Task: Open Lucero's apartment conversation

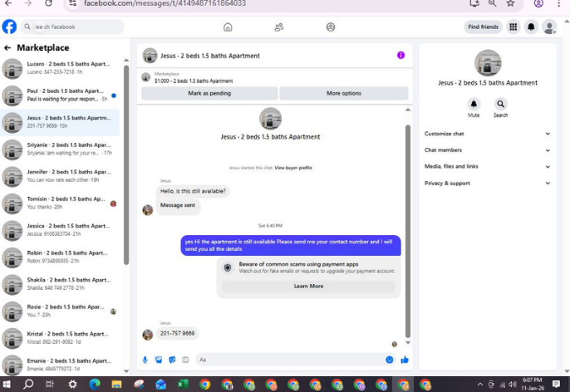Action: 60,69
